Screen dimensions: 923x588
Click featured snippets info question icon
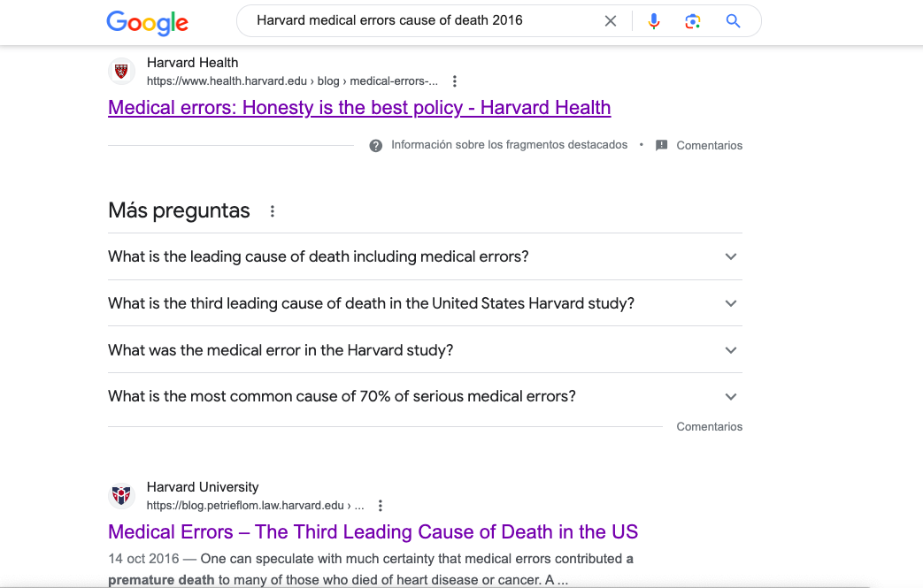[375, 145]
